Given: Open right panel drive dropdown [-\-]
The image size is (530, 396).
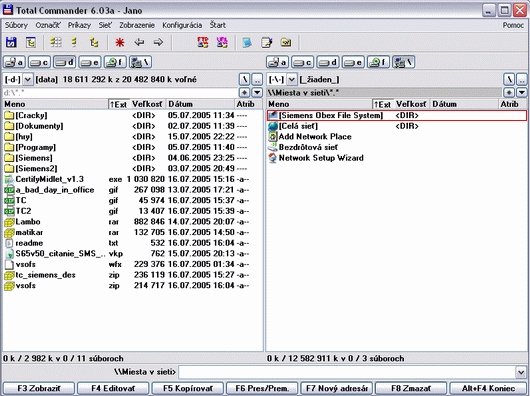Looking at the screenshot, I should 282,80.
